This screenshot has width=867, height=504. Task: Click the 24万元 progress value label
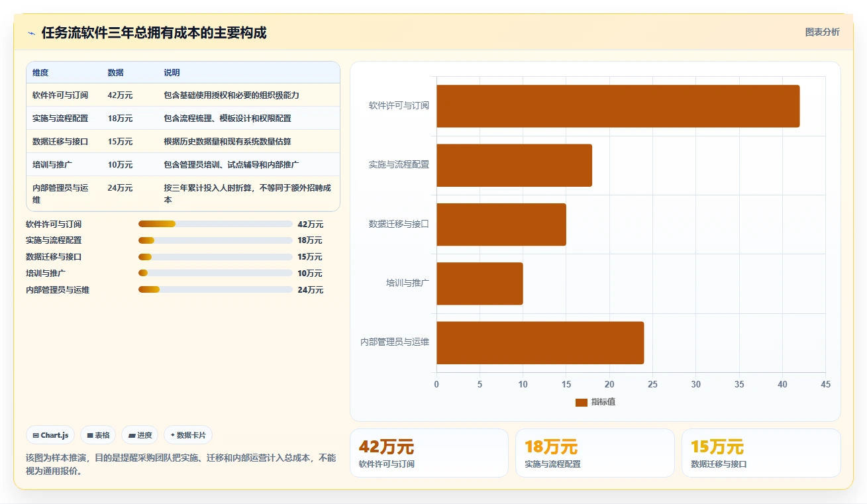click(311, 289)
